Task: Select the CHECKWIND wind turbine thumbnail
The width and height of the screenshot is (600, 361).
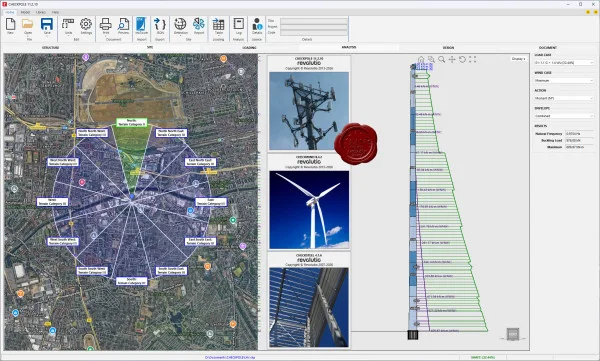Action: coord(309,210)
